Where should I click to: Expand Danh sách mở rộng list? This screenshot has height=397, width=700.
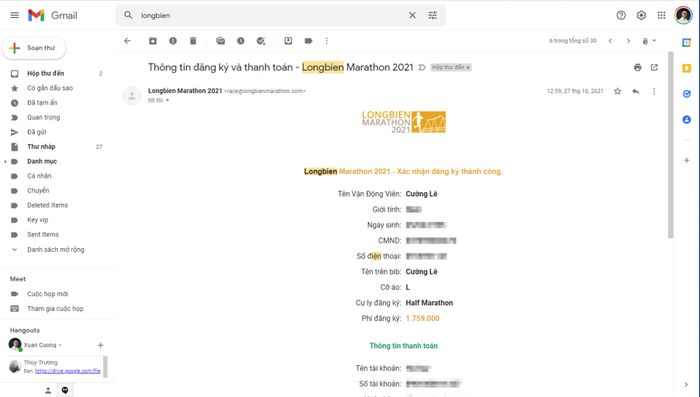(x=54, y=250)
